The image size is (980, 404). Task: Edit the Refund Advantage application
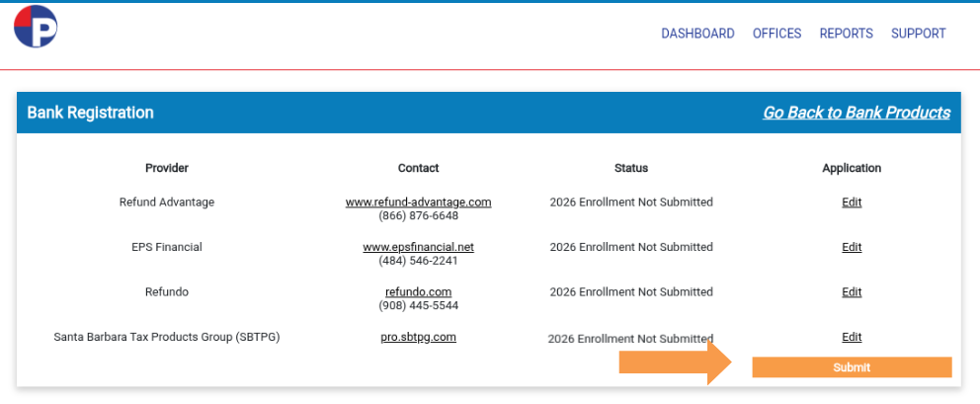point(852,202)
